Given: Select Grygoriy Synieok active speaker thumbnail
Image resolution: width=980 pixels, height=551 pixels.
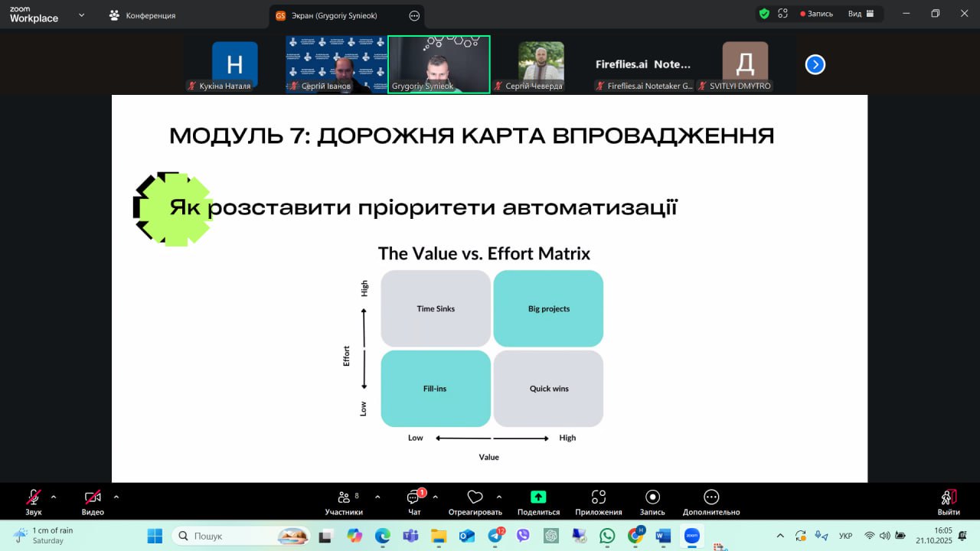Looking at the screenshot, I should point(439,64).
